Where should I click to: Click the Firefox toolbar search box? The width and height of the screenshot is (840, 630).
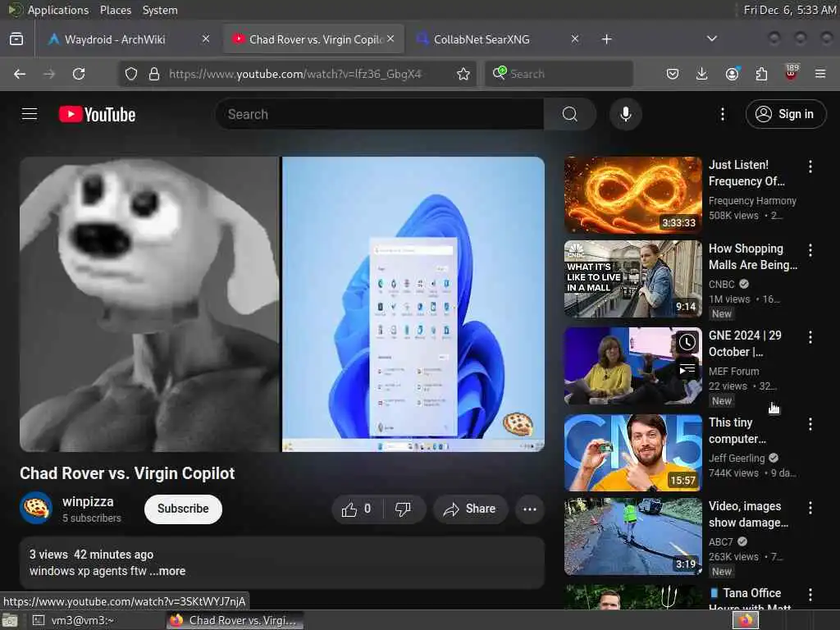[x=559, y=74]
